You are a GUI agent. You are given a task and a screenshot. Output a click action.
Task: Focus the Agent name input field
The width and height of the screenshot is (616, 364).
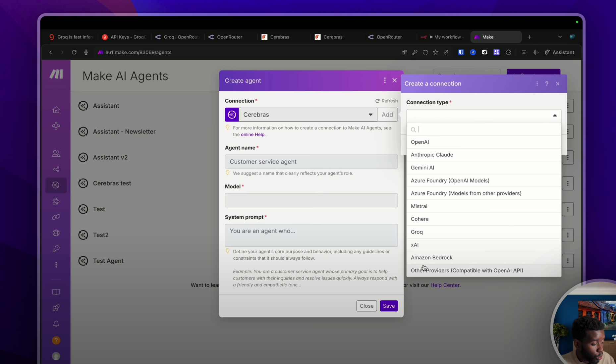[311, 162]
